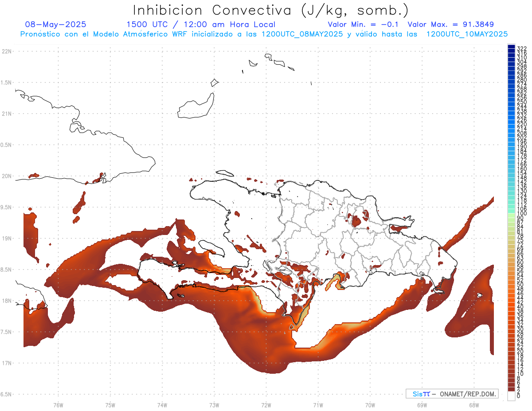The height and width of the screenshot is (411, 532).
Task: Click the '0' colorbar label
Action: (519, 396)
